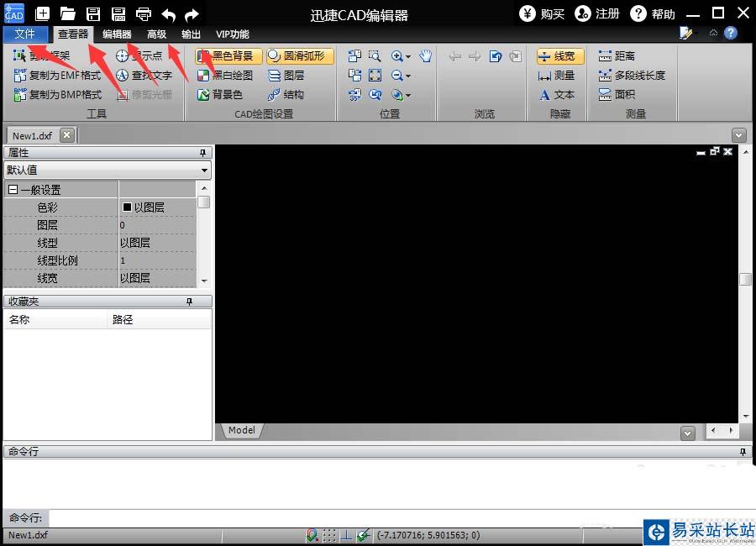Click the zoom out magnifier icon

[x=396, y=76]
